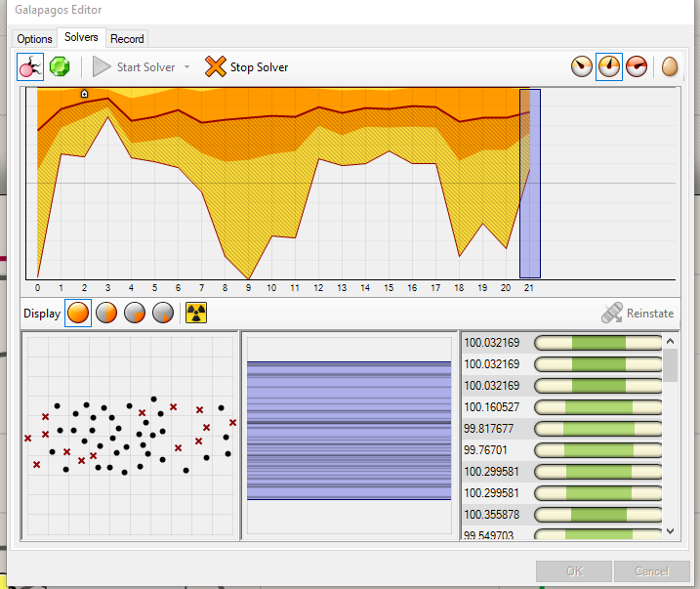Select fitness value 100.160527 row
The width and height of the screenshot is (700, 589).
(561, 406)
